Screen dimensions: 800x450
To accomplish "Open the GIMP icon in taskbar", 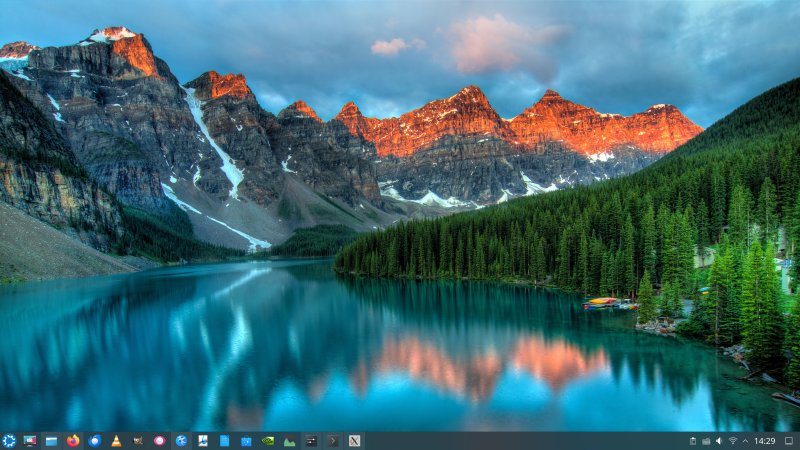I will [138, 441].
